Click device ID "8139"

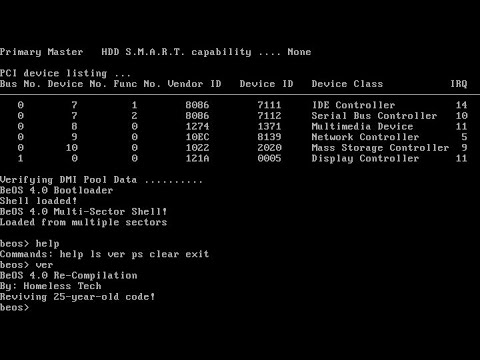(269, 137)
